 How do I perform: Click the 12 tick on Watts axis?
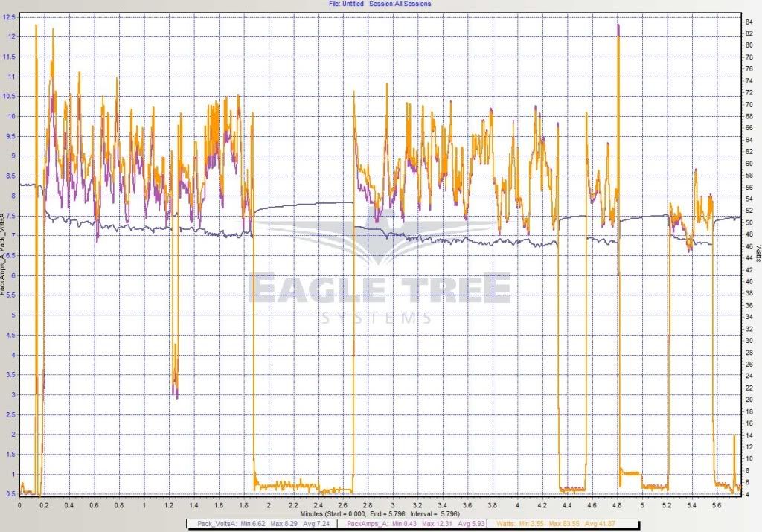point(749,446)
